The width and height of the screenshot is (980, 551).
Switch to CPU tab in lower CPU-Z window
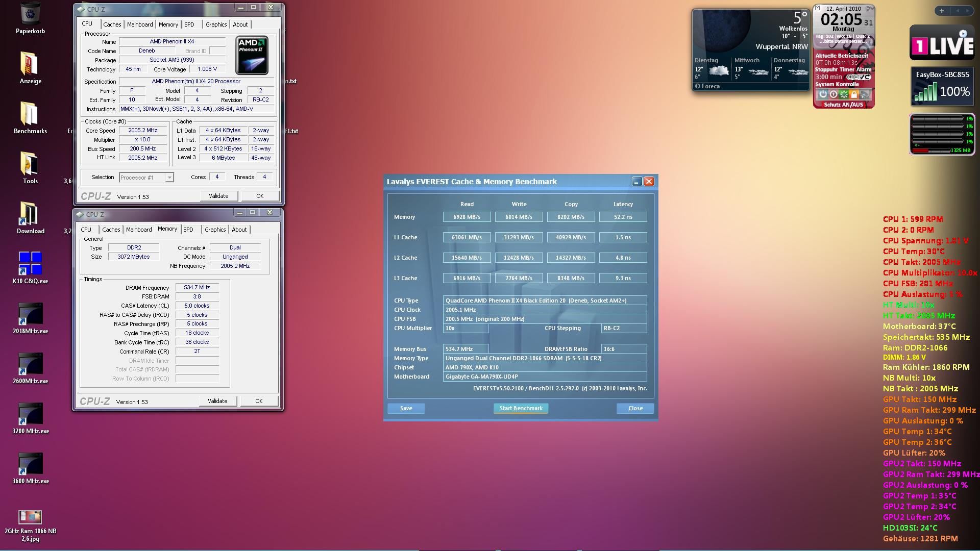click(x=86, y=230)
